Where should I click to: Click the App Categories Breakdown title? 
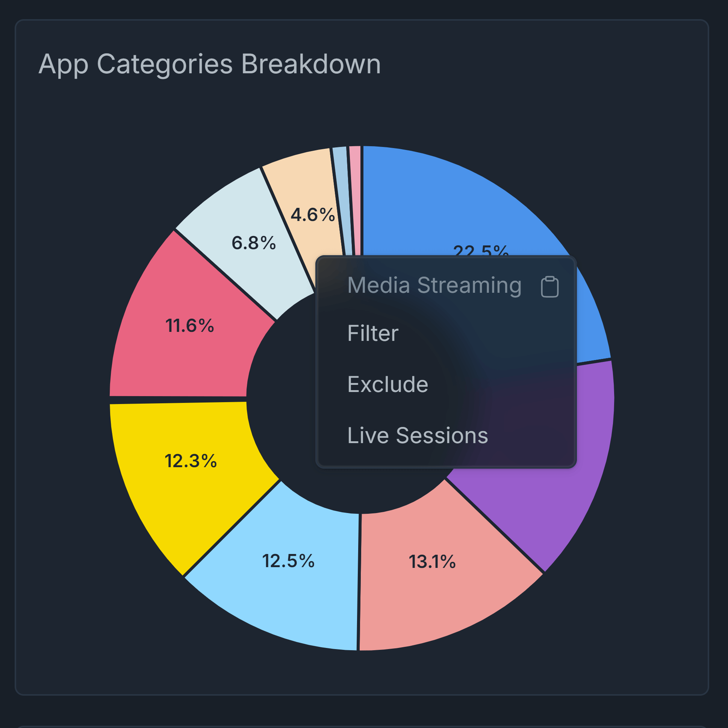(209, 64)
